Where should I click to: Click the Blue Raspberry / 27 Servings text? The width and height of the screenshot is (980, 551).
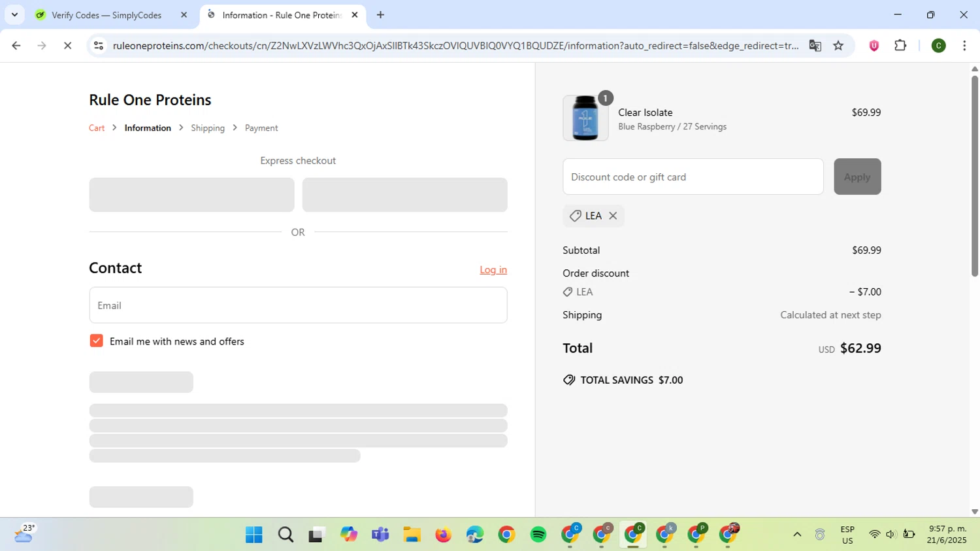click(x=672, y=127)
